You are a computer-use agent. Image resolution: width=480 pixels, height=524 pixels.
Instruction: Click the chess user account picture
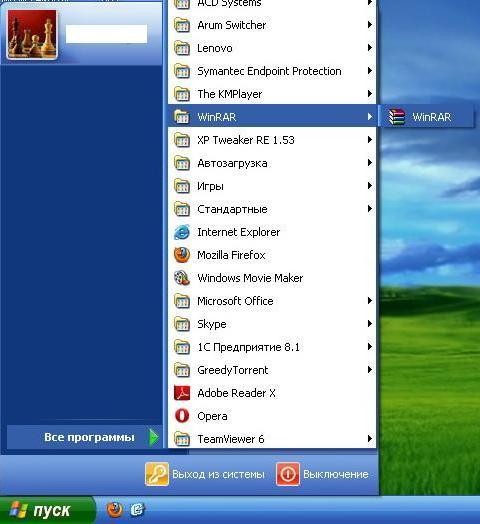[32, 34]
